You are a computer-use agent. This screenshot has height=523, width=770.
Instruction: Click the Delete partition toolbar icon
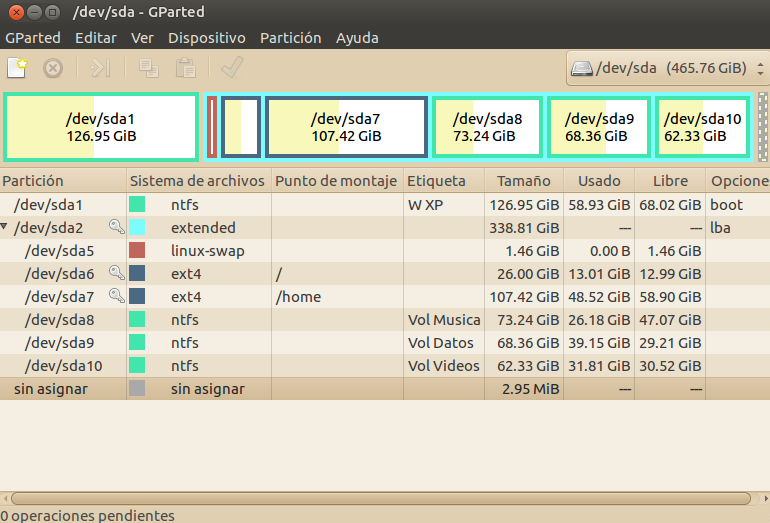(x=53, y=68)
